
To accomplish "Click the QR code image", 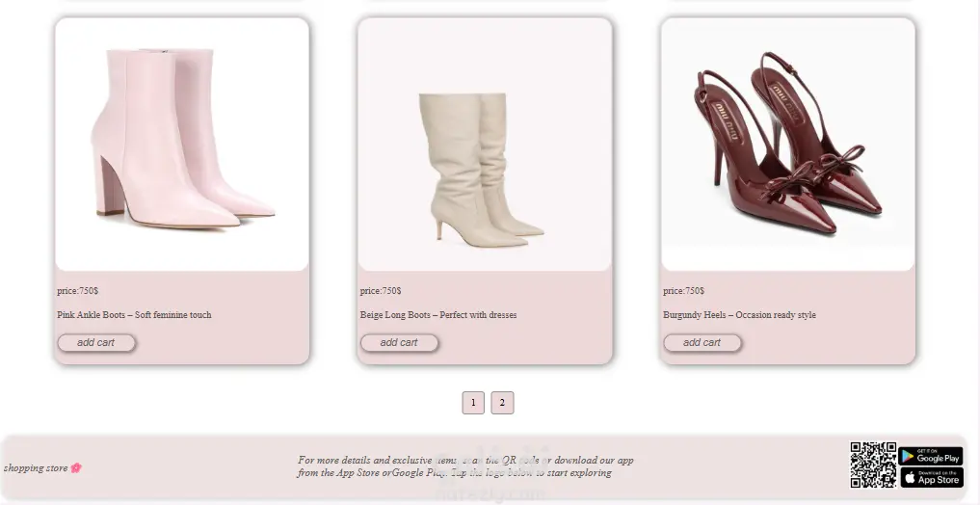I will click(873, 465).
